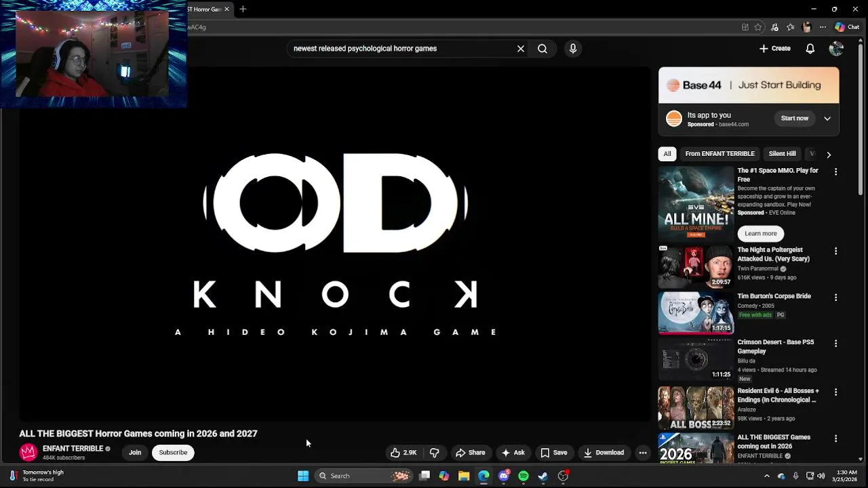Screen dimensions: 868x488
Task: Open browser profile picture
Action: coord(806,27)
